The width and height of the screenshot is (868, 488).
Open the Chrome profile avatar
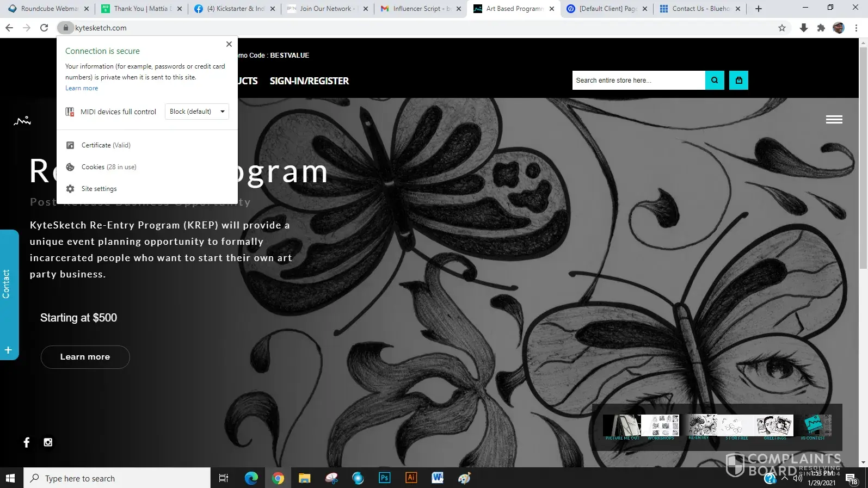[839, 28]
